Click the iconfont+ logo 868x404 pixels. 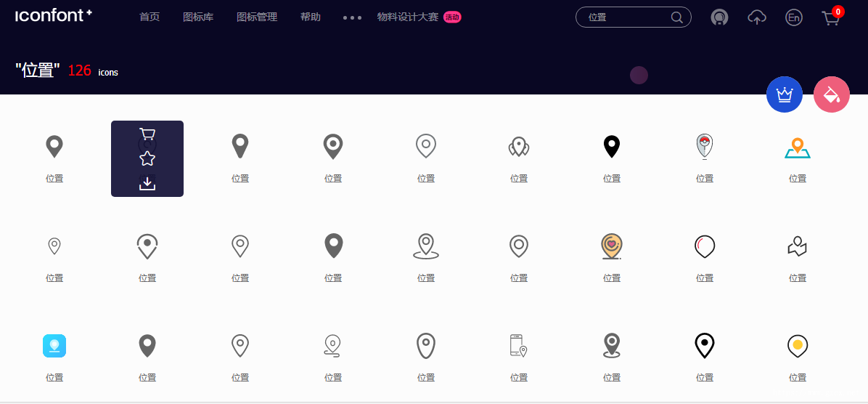click(54, 15)
